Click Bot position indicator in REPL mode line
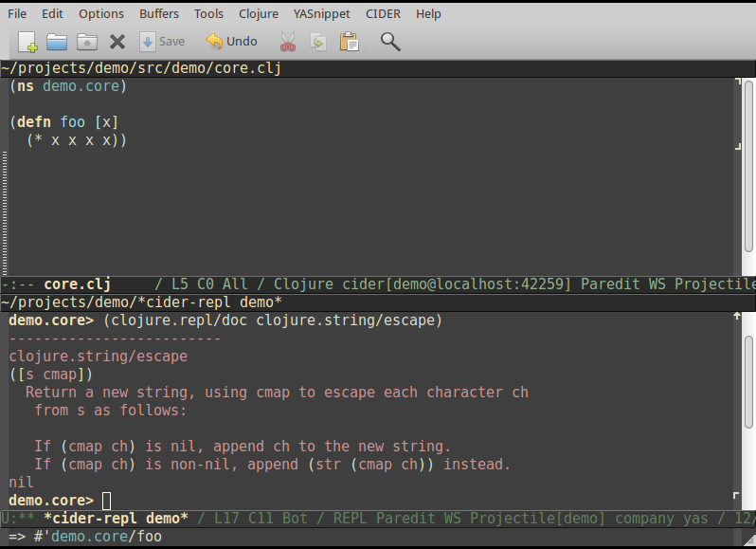The height and width of the screenshot is (549, 756). click(x=295, y=519)
